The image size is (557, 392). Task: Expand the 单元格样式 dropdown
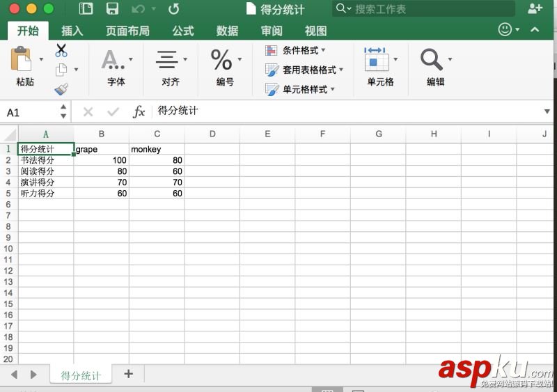333,89
